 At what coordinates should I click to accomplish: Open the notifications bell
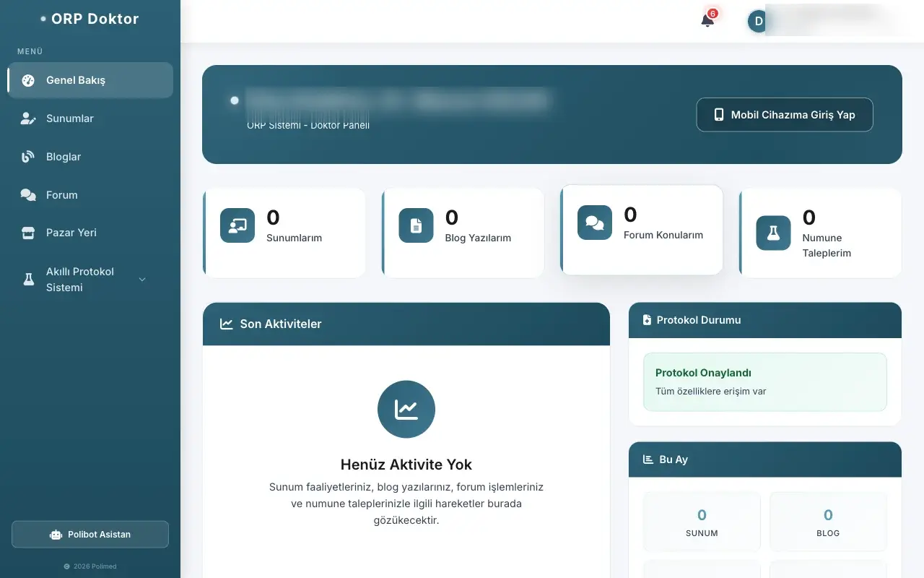click(707, 21)
